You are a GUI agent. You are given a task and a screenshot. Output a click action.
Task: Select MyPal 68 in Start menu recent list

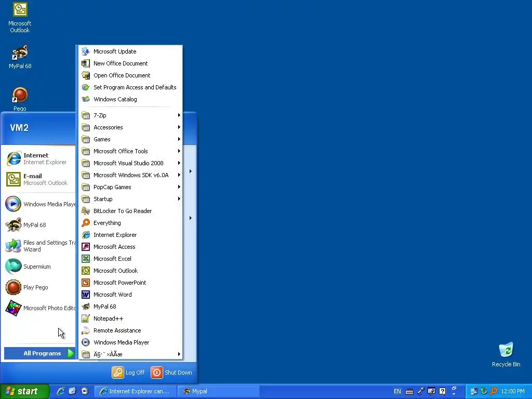pos(38,225)
